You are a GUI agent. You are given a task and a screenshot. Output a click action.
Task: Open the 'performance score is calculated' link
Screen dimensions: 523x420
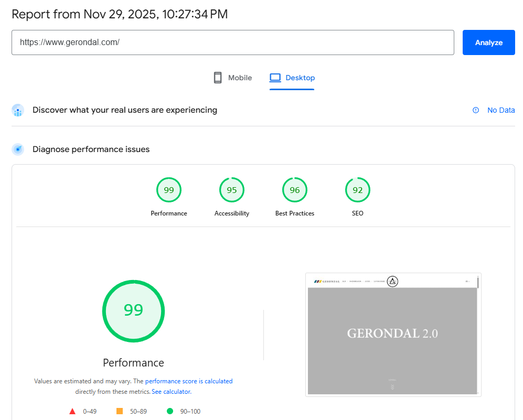[x=189, y=381]
